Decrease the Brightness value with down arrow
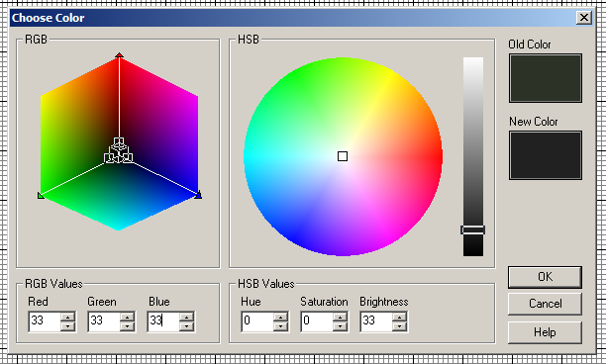 click(x=400, y=326)
